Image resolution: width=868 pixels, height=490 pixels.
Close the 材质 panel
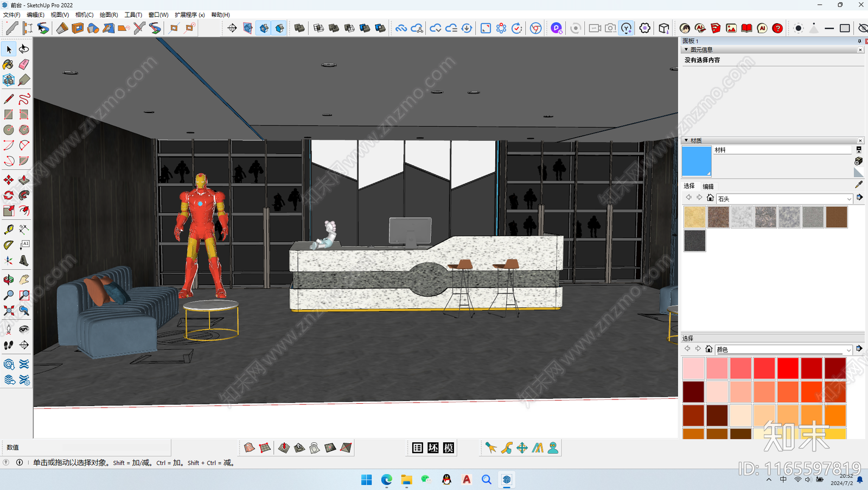click(860, 141)
